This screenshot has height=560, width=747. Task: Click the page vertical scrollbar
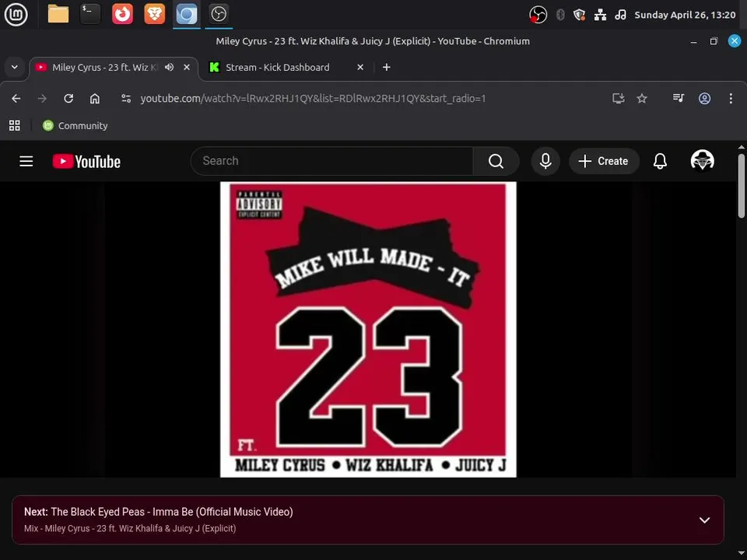click(x=742, y=185)
